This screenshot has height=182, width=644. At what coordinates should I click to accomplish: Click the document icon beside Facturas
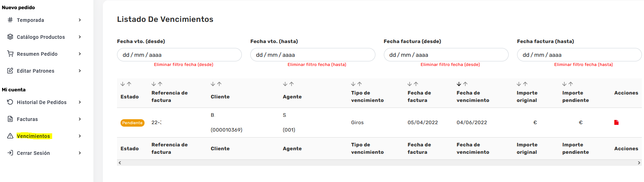(10, 119)
